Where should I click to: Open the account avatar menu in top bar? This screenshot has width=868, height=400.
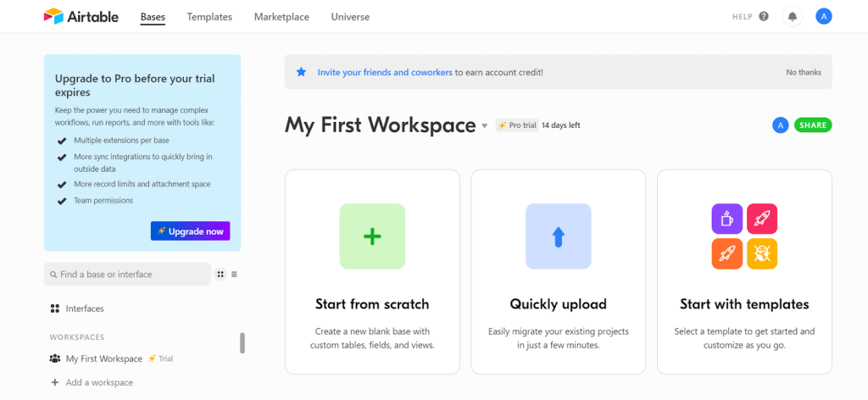(824, 17)
